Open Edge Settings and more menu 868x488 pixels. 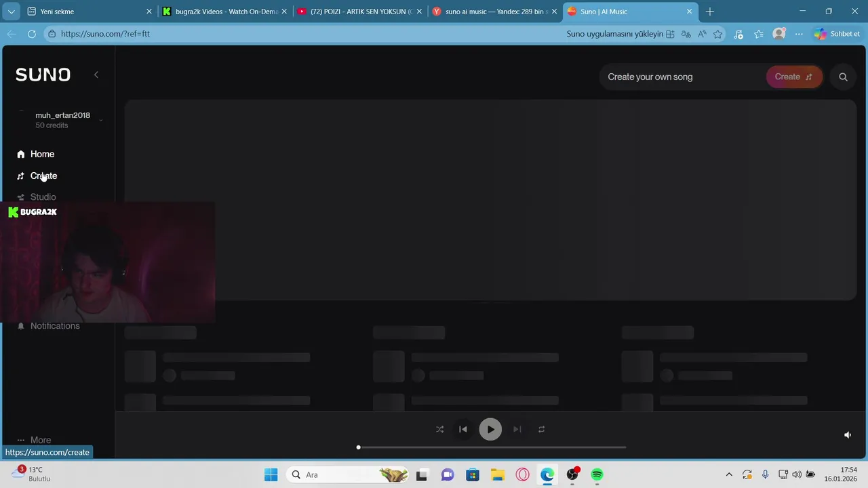point(799,34)
